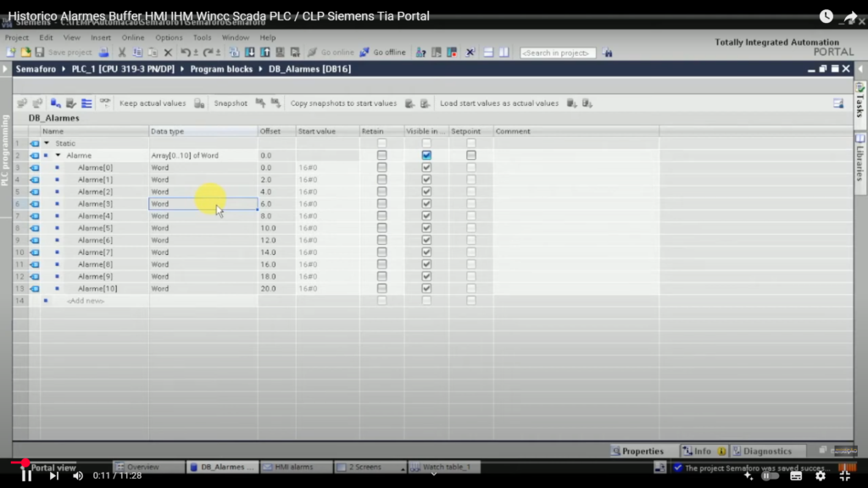This screenshot has height=488, width=868.
Task: Click the YouTube settings gear icon
Action: pyautogui.click(x=821, y=476)
